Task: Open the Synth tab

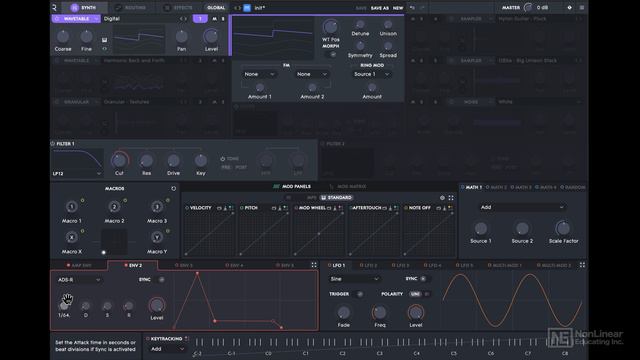Action: click(x=83, y=7)
